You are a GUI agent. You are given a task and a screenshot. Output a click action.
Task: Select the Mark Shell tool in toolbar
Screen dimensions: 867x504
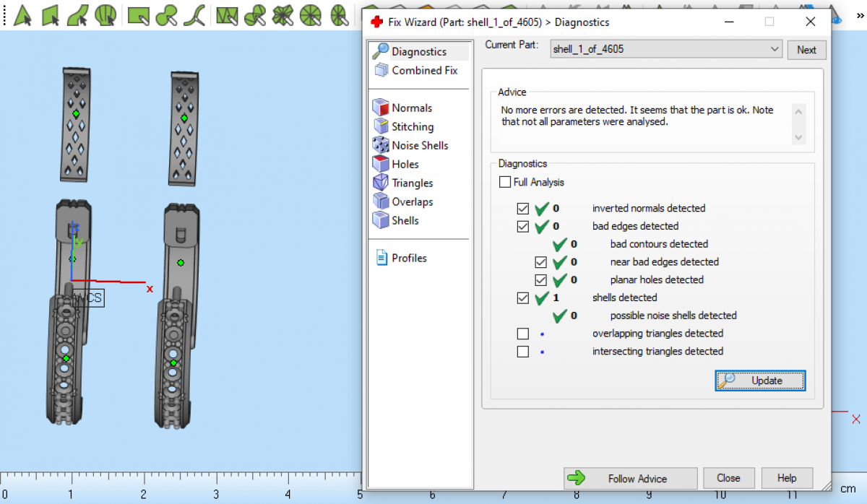(105, 14)
